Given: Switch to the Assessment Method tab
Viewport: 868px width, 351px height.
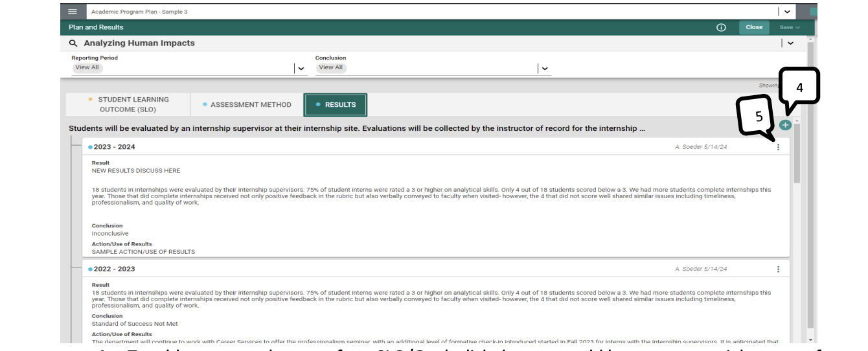Looking at the screenshot, I should 247,104.
